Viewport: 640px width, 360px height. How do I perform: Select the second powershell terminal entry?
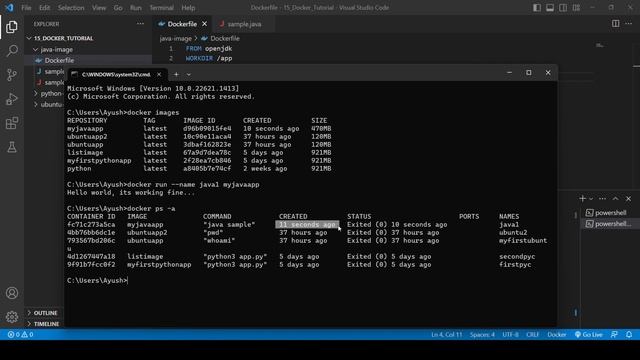pyautogui.click(x=610, y=224)
